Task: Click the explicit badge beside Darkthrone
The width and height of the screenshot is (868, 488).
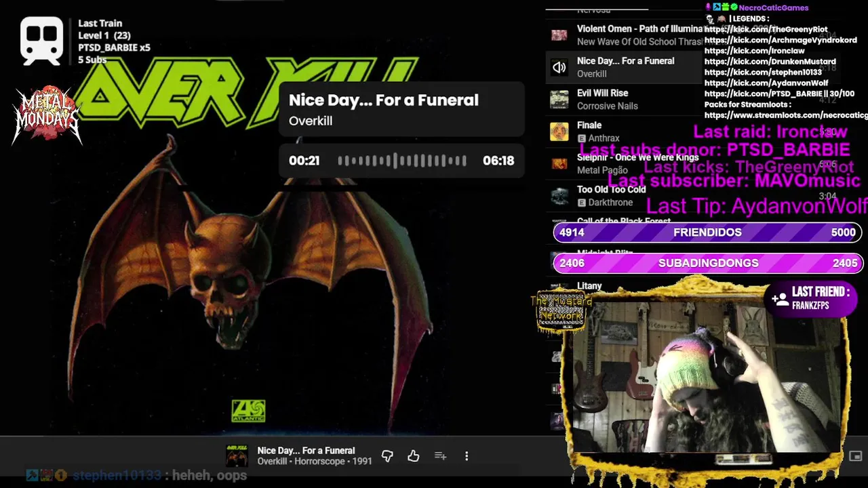Action: (581, 203)
